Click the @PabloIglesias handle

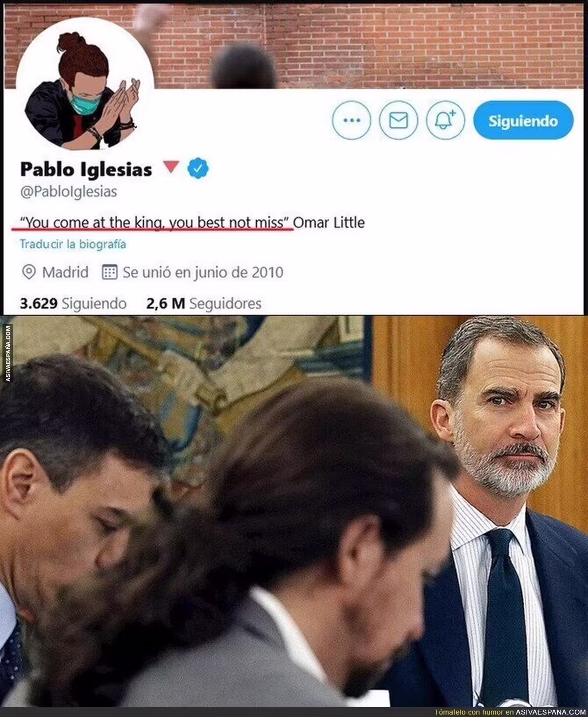coord(69,191)
